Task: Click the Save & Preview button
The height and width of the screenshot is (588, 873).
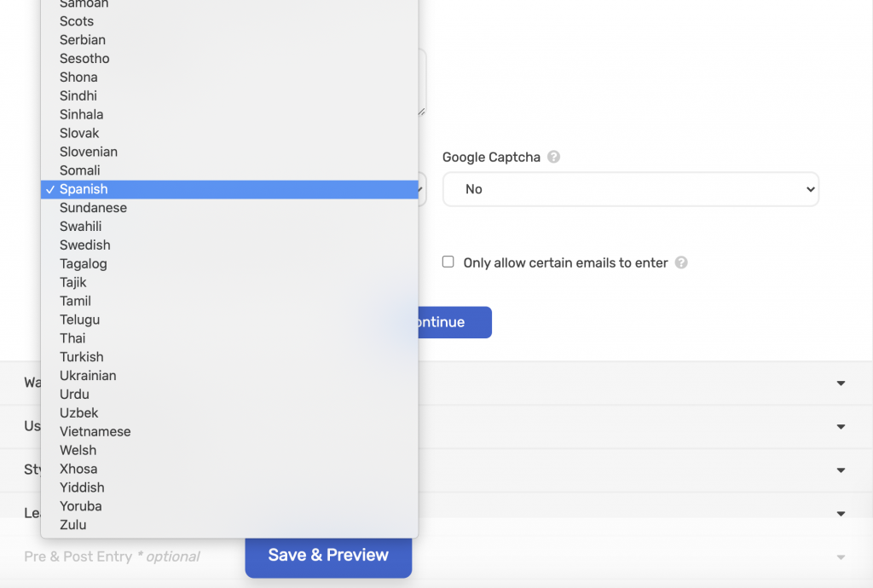Action: click(328, 556)
